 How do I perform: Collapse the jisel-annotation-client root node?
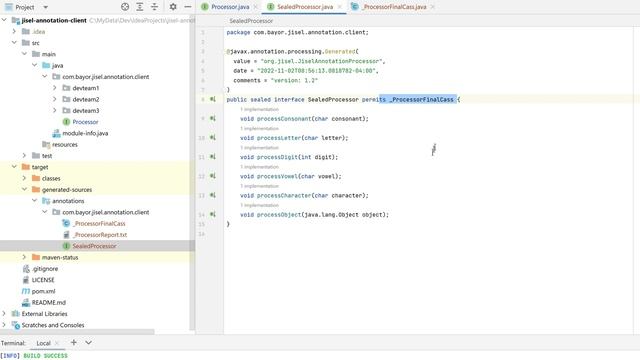coord(4,20)
